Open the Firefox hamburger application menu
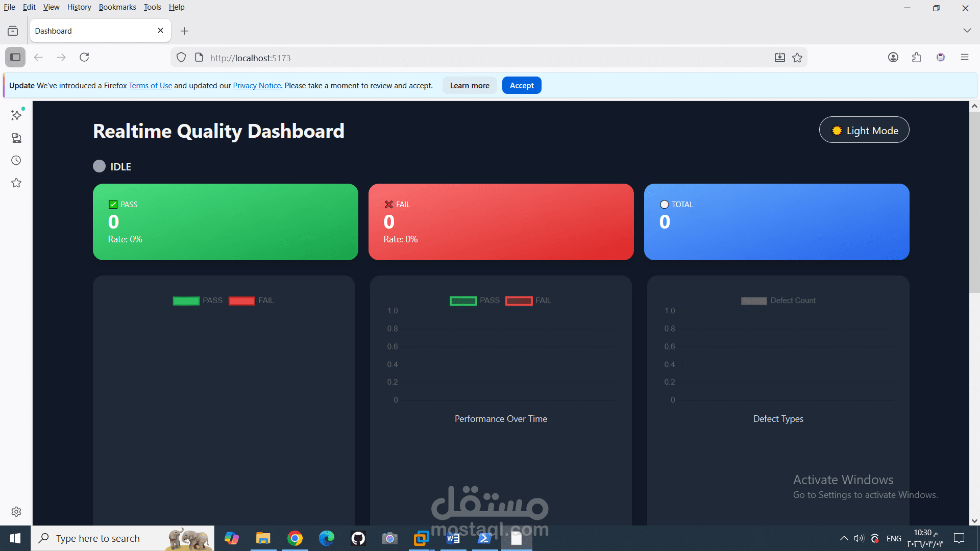980x551 pixels. (965, 57)
